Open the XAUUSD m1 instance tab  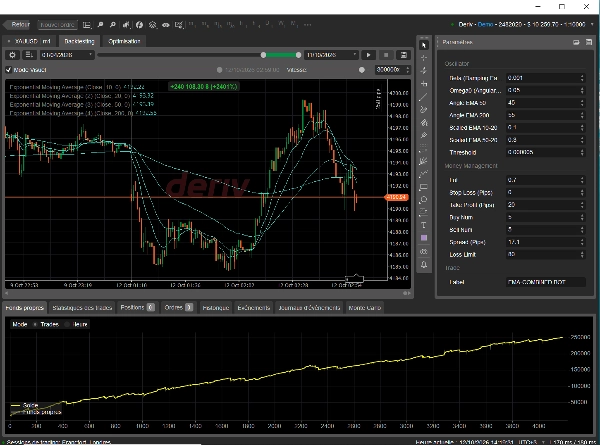click(x=29, y=41)
